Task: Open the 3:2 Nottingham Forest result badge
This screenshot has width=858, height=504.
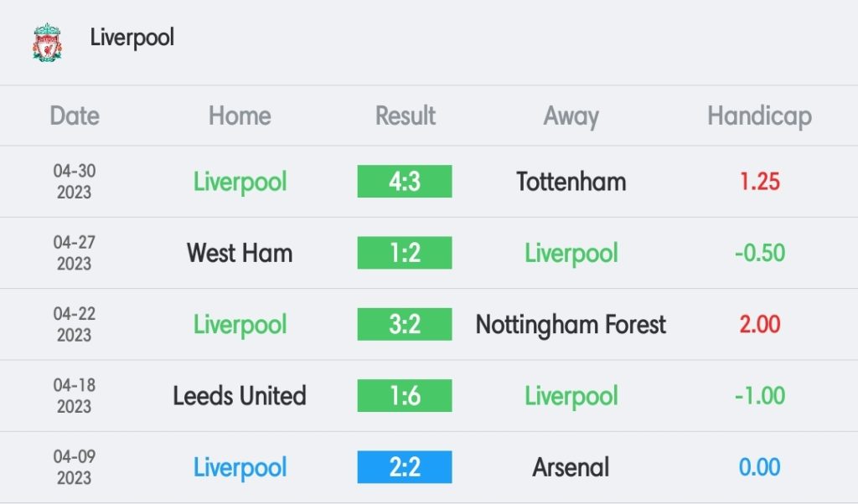Action: (x=405, y=324)
